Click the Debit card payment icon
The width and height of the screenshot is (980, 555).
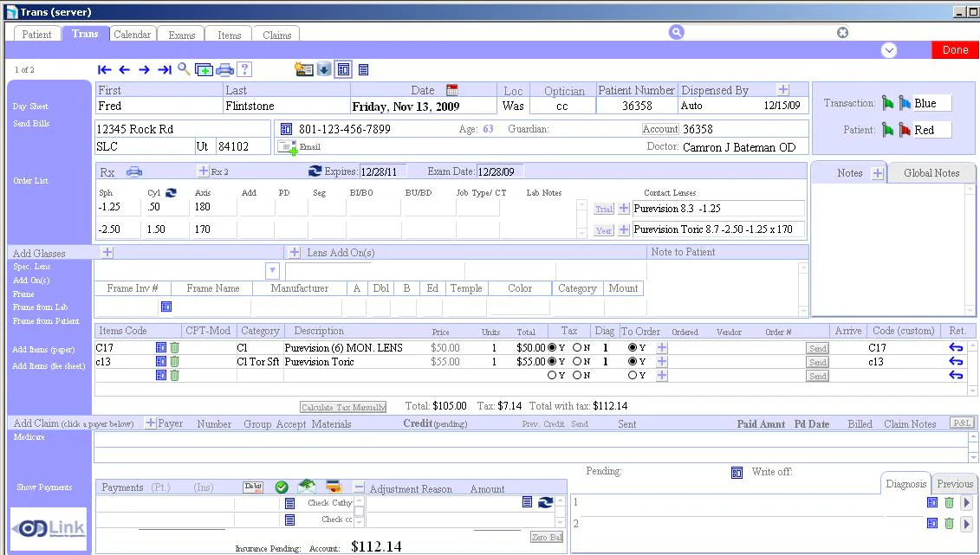253,487
